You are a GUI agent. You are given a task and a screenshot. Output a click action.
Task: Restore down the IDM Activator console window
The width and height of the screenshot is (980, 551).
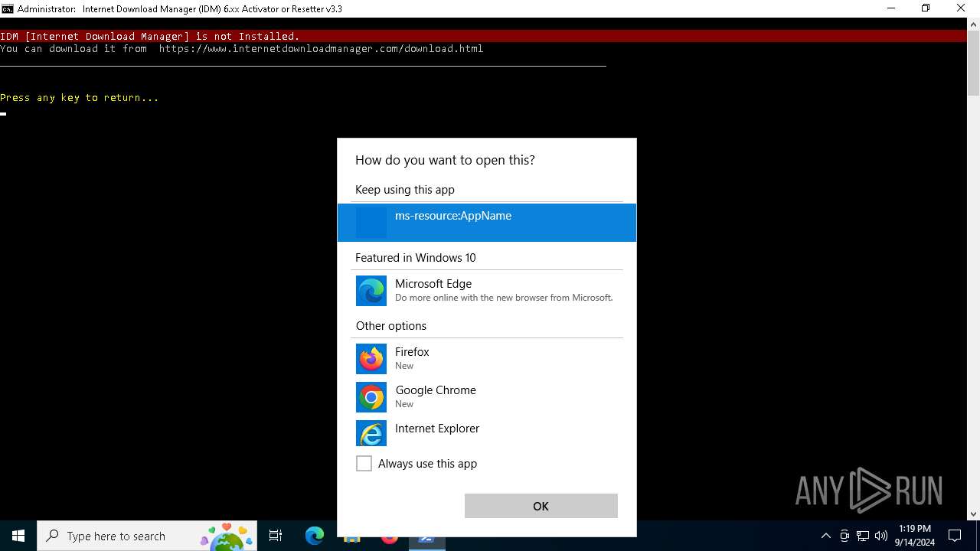(x=926, y=8)
